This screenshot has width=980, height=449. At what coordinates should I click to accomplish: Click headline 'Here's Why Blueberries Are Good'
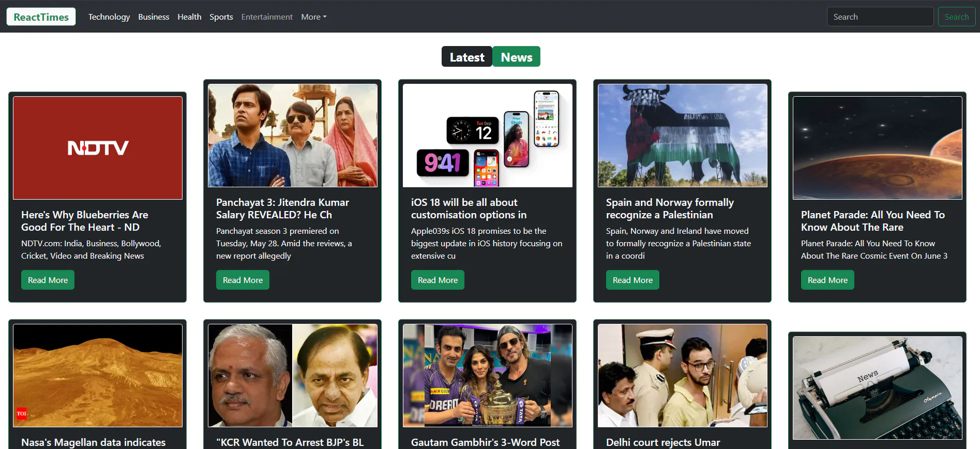pyautogui.click(x=85, y=221)
